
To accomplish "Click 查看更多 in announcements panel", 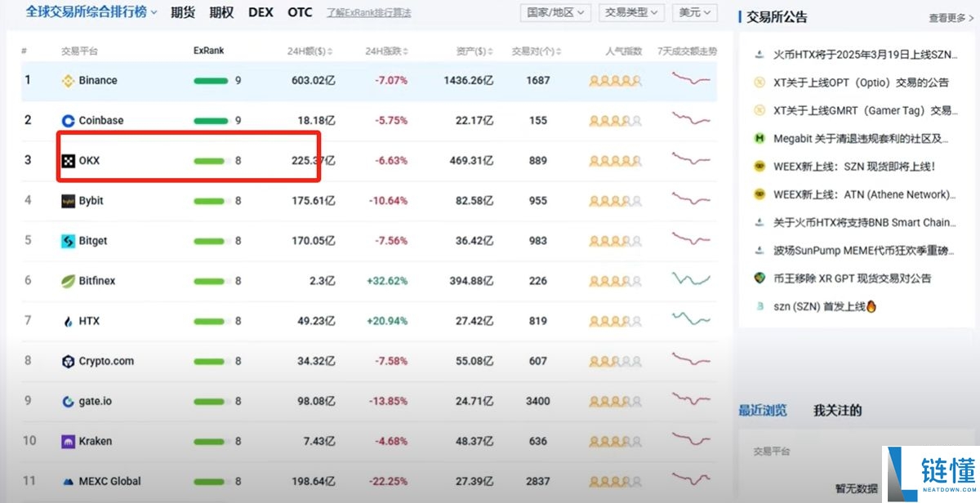I will point(951,17).
